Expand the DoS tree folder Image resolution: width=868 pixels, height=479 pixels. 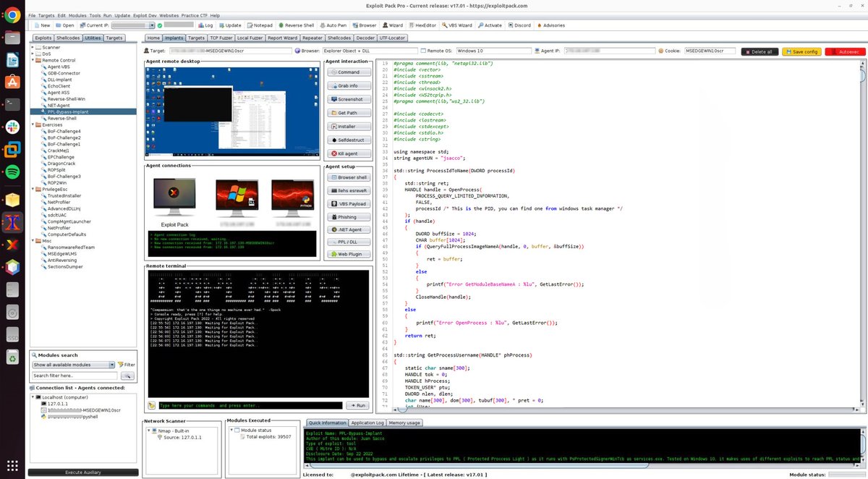[x=33, y=54]
